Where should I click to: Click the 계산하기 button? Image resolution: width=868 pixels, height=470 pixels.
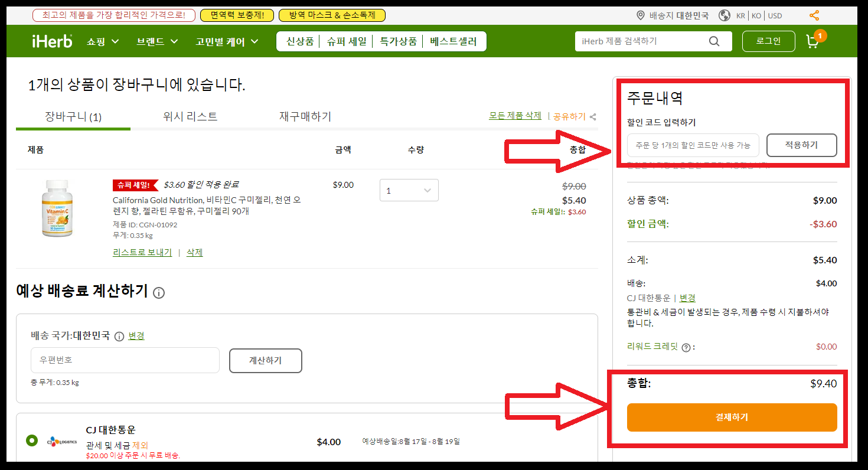pos(265,360)
